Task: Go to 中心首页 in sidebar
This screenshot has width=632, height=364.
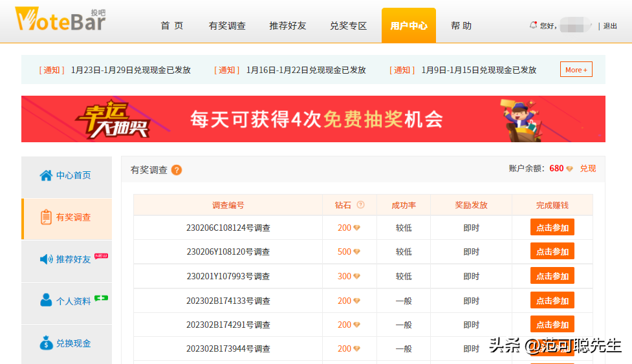Action: pyautogui.click(x=67, y=177)
